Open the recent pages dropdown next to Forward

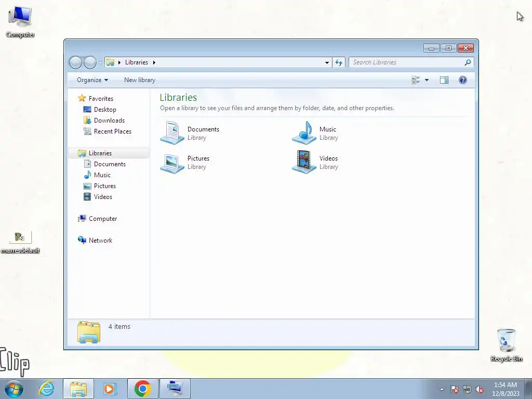(100, 62)
